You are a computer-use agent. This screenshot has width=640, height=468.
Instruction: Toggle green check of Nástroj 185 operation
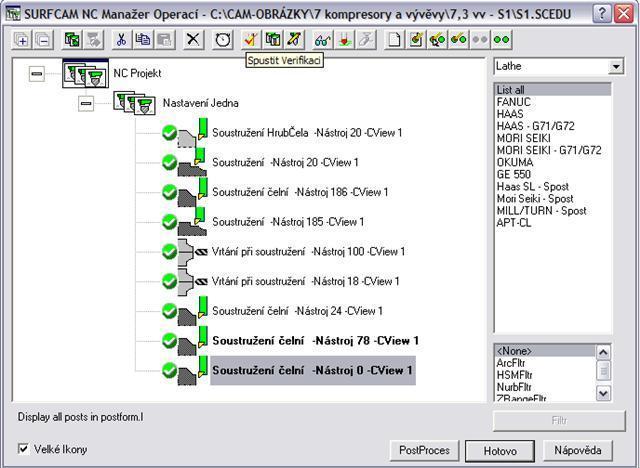point(169,222)
